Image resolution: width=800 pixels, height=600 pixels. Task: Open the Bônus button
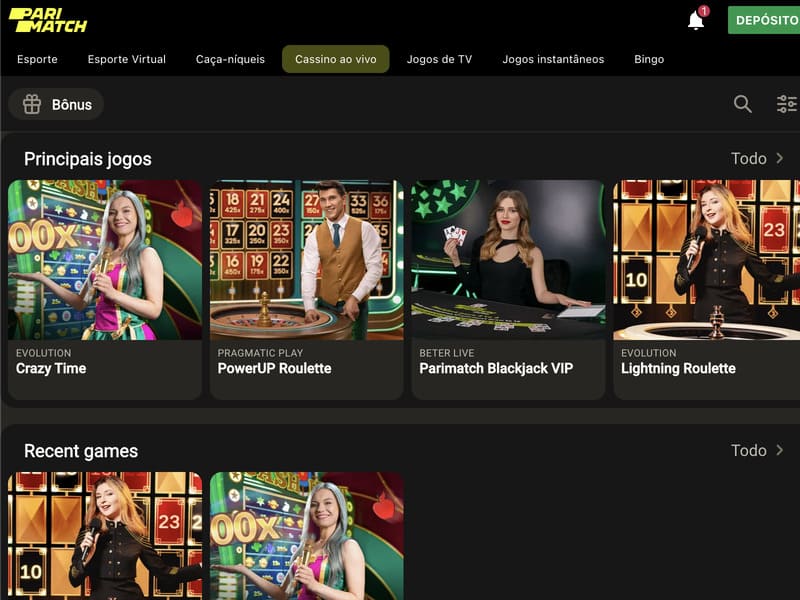click(x=56, y=104)
